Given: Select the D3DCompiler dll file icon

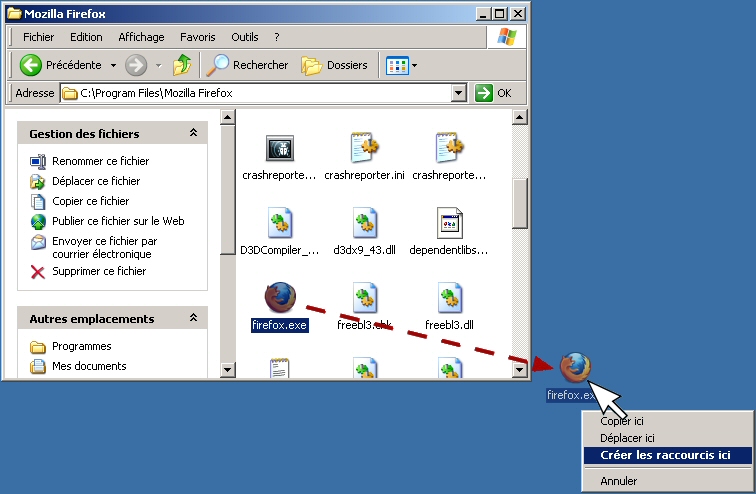Looking at the screenshot, I should tap(280, 223).
